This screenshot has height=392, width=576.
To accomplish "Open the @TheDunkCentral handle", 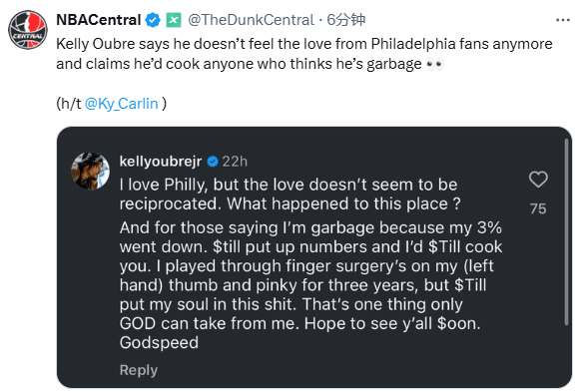I will click(x=251, y=20).
